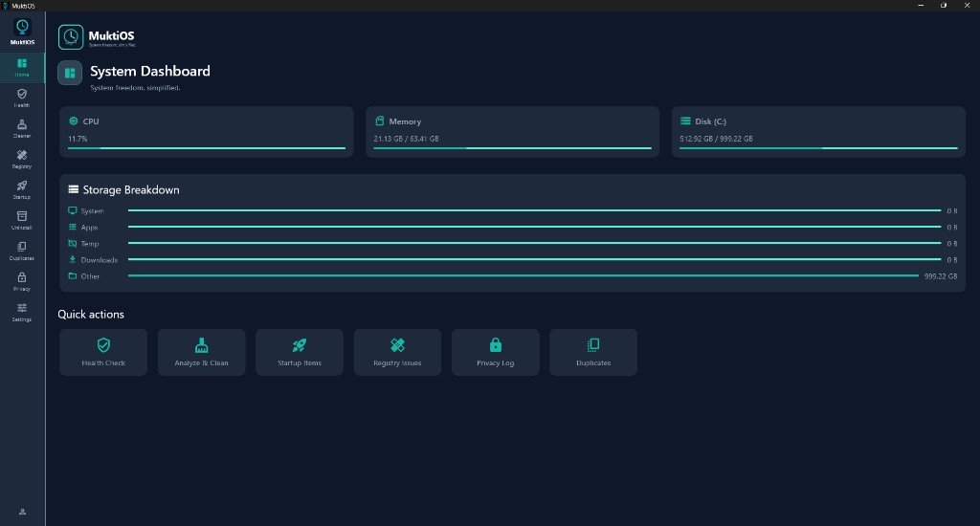Click the Apps label in storage list

point(89,228)
